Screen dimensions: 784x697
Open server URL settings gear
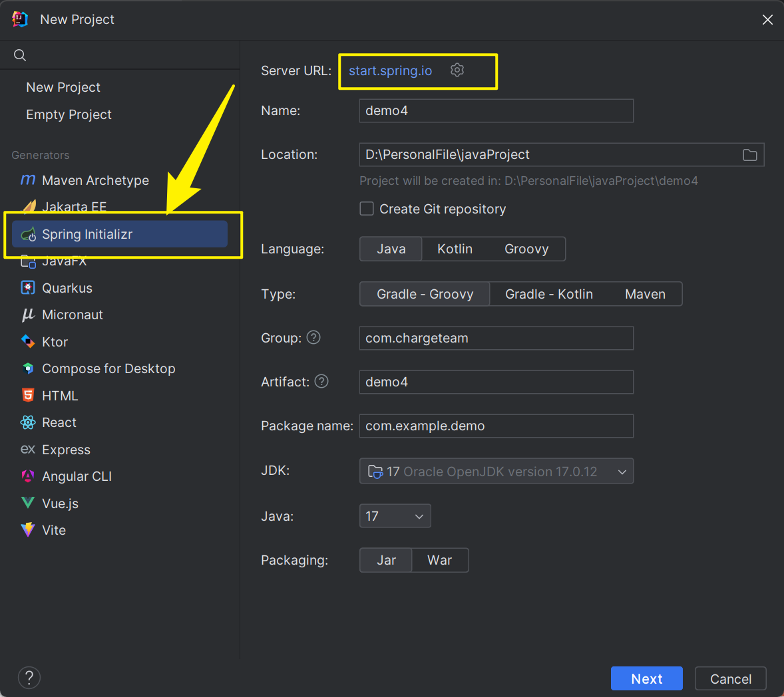click(x=457, y=70)
